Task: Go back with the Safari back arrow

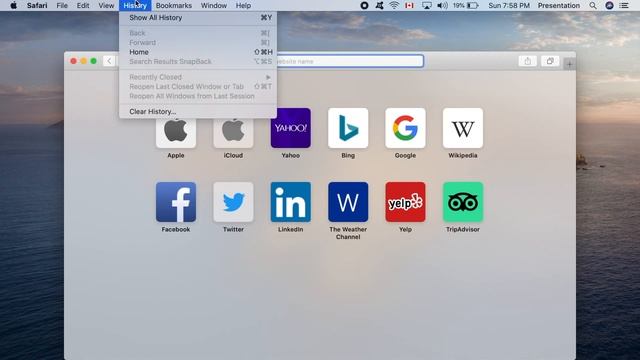Action: 109,61
